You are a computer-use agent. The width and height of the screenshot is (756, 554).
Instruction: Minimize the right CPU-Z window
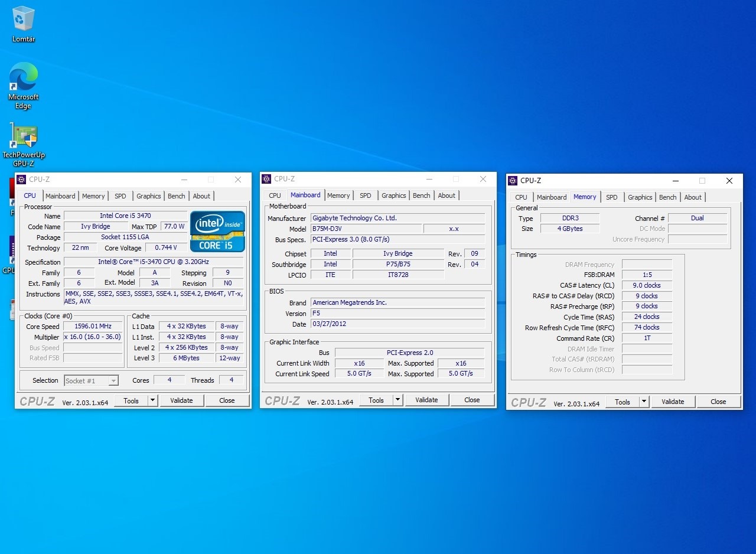click(x=676, y=181)
